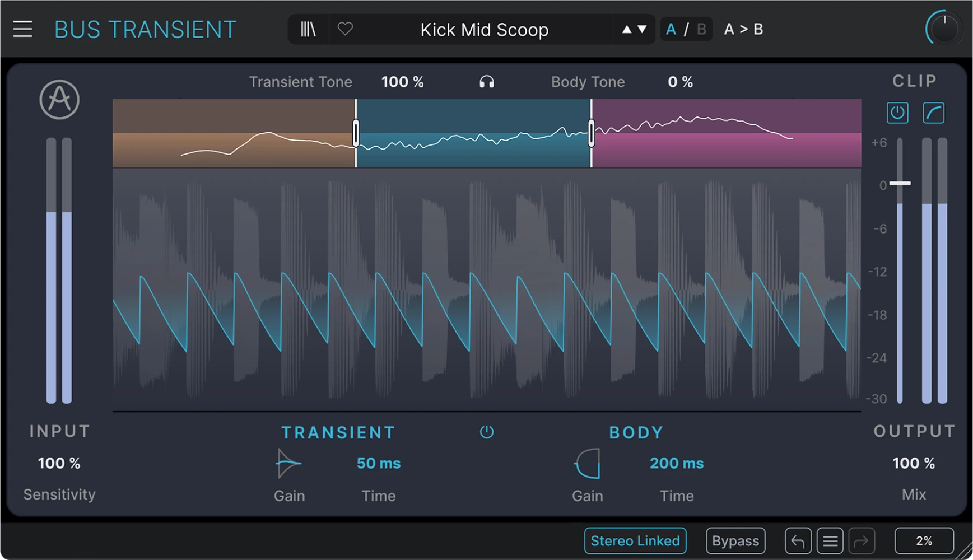This screenshot has height=560, width=973.
Task: Enable Stereo Linked mode
Action: 635,540
